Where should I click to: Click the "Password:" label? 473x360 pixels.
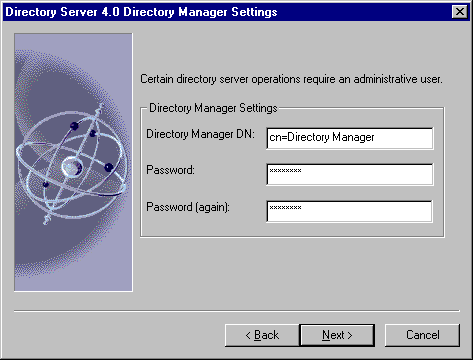[x=170, y=170]
